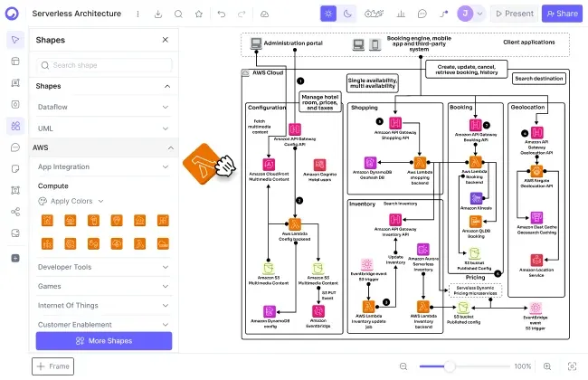This screenshot has width=588, height=380.
Task: Click the cloud sync status icon
Action: click(264, 14)
